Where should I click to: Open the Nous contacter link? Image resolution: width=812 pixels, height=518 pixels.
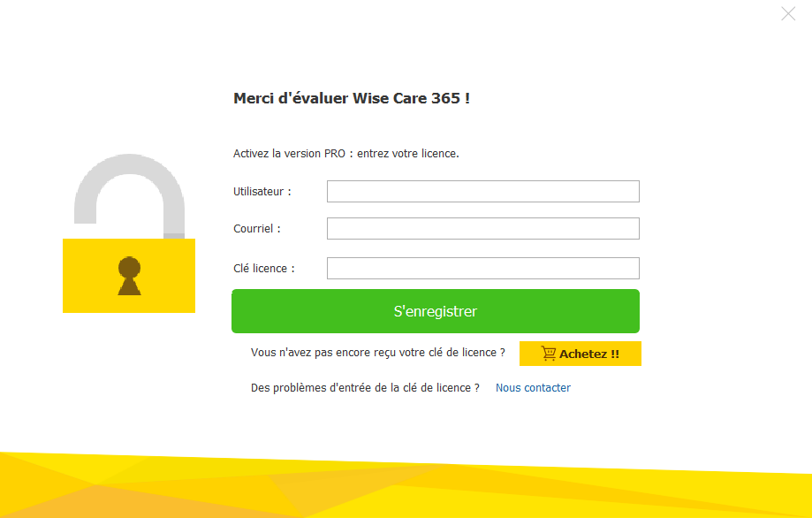coord(533,388)
